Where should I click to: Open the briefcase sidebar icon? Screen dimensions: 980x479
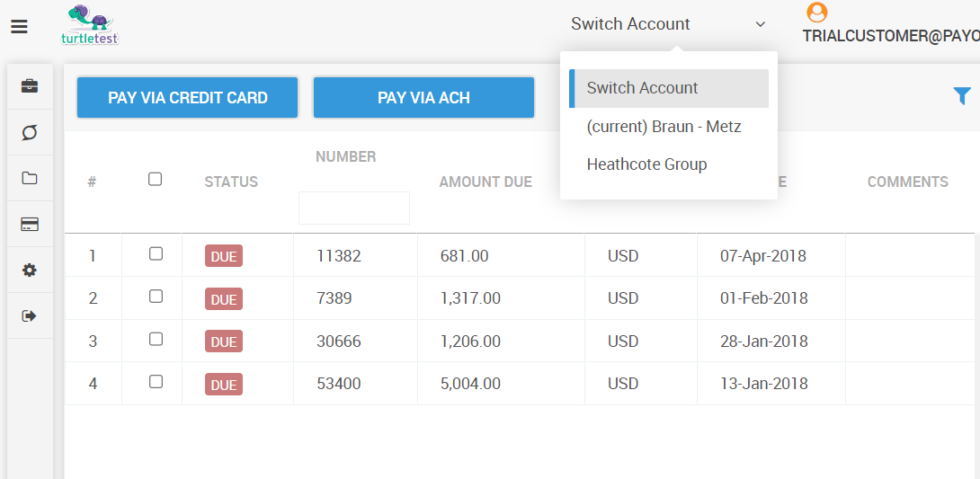tap(30, 86)
